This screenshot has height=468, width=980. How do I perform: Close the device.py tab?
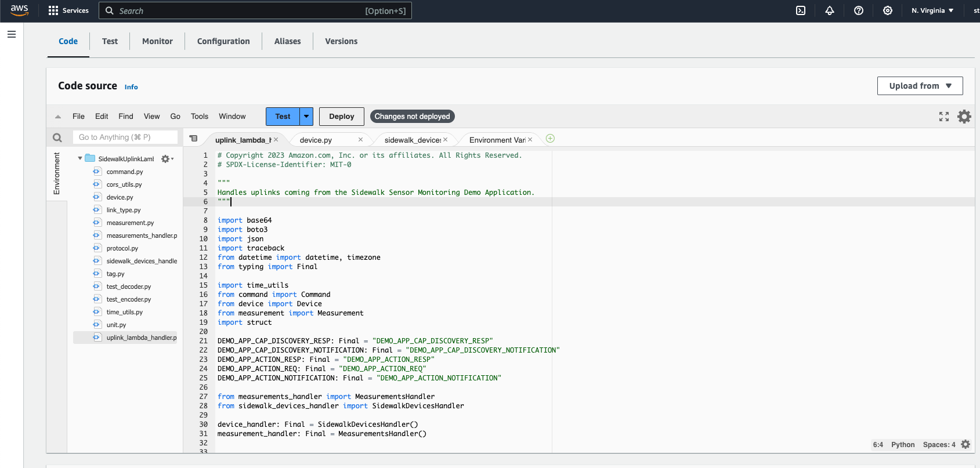[360, 140]
